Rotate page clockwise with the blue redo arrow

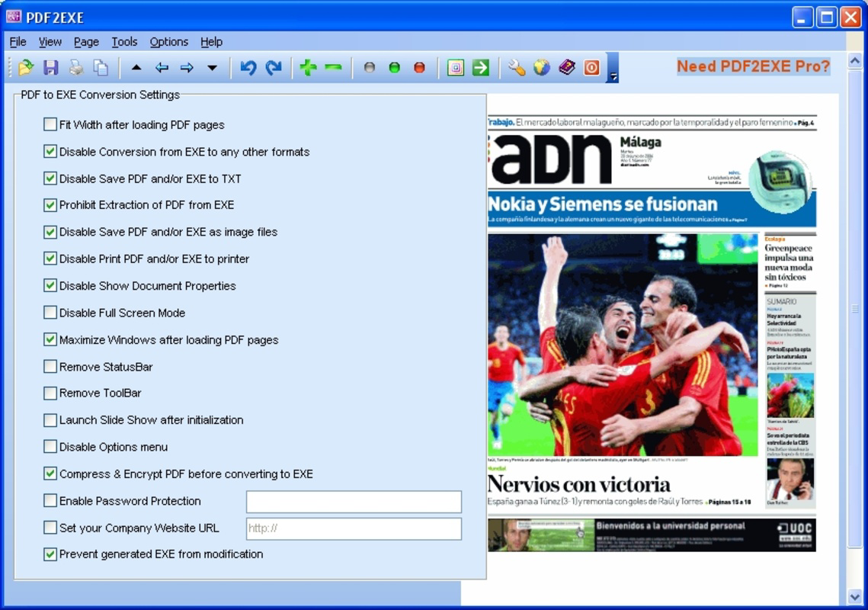tap(274, 68)
